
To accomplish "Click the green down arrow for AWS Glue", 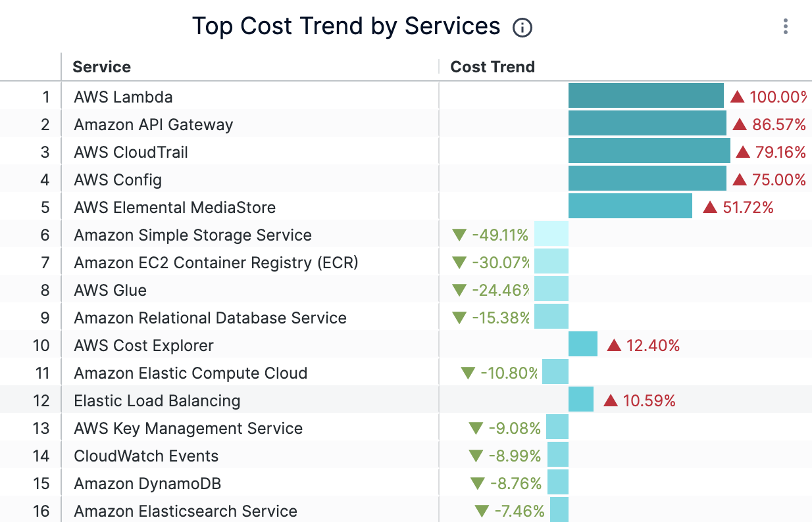I will coord(459,291).
